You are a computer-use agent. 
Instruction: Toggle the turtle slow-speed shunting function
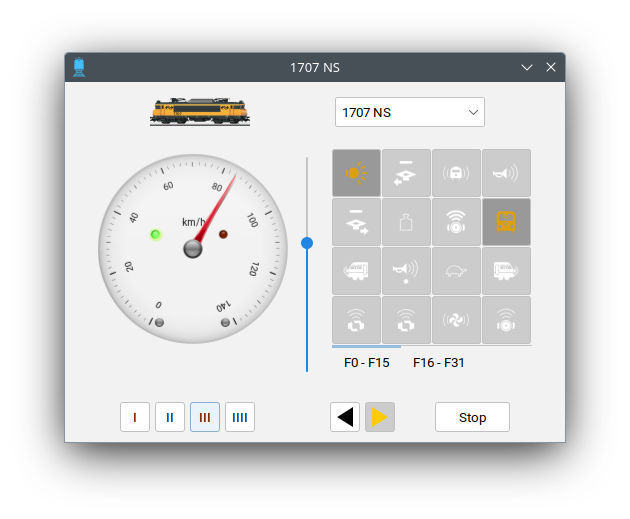tap(456, 271)
